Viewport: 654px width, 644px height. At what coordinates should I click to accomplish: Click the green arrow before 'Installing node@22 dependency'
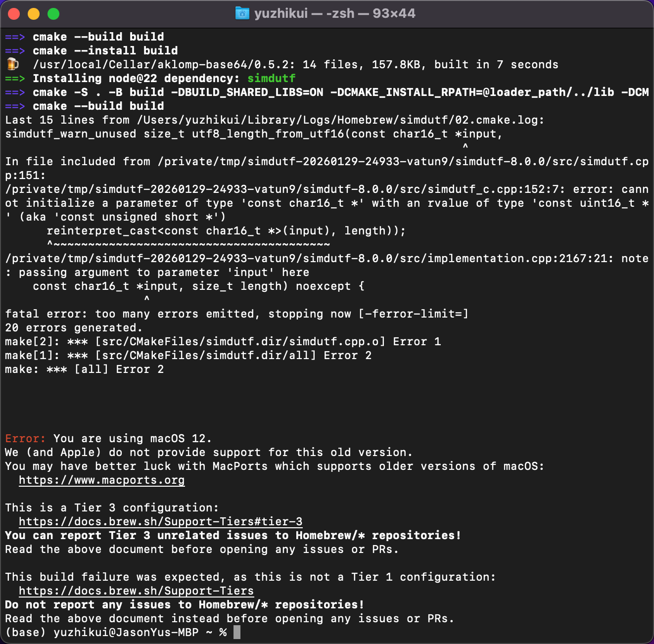(x=15, y=79)
